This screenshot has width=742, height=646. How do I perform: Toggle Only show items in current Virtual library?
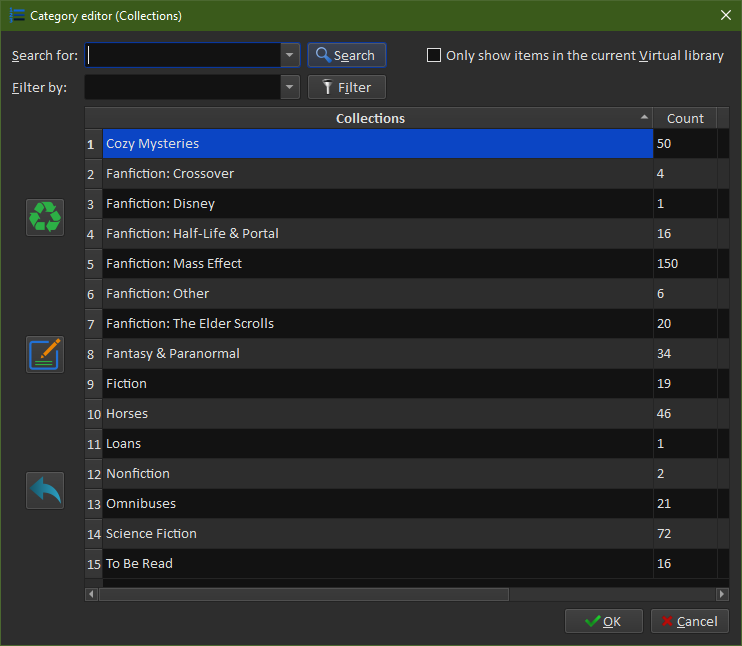pos(433,55)
